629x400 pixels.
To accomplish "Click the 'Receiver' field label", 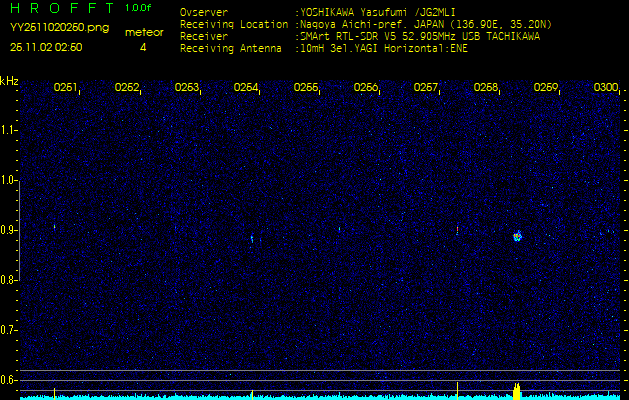I will [x=204, y=37].
